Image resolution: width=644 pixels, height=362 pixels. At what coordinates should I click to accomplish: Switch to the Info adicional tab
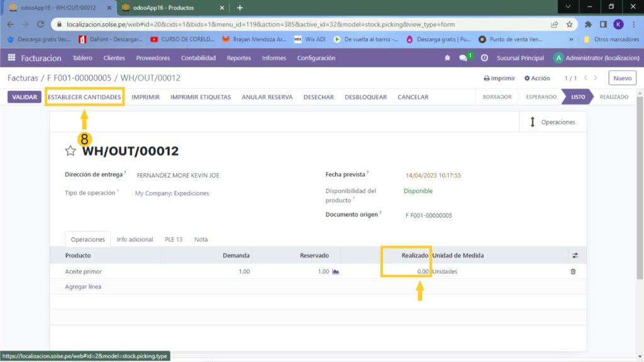tap(135, 239)
